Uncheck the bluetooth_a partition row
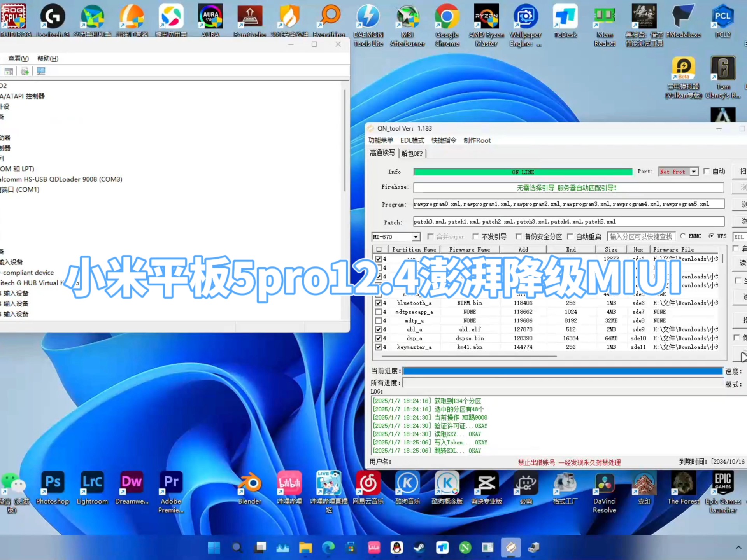Image resolution: width=747 pixels, height=560 pixels. point(379,303)
